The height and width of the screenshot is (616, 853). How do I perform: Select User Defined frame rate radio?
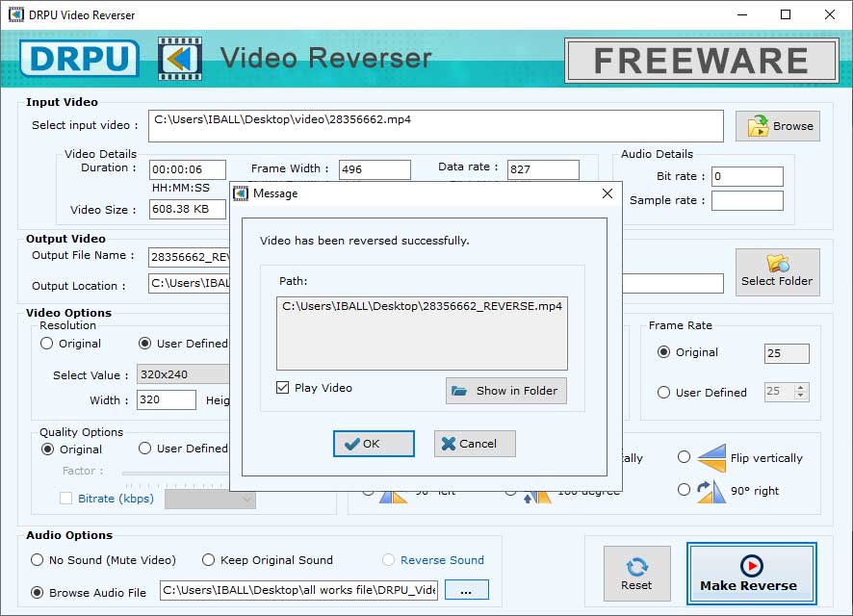coord(663,393)
